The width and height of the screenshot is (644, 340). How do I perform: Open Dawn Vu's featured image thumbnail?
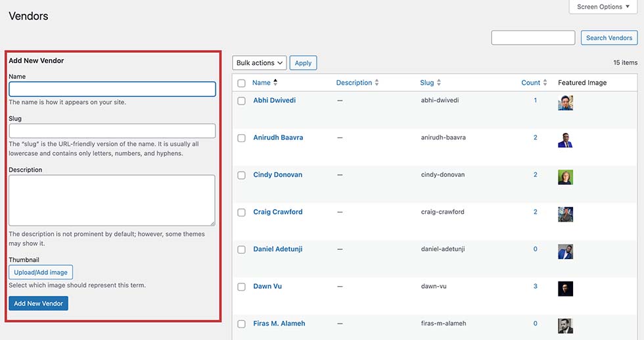coord(565,289)
